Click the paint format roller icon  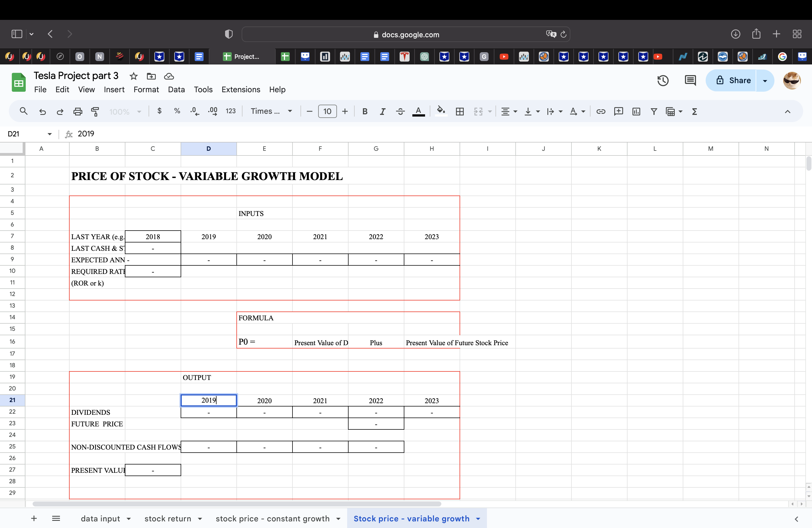tap(95, 112)
